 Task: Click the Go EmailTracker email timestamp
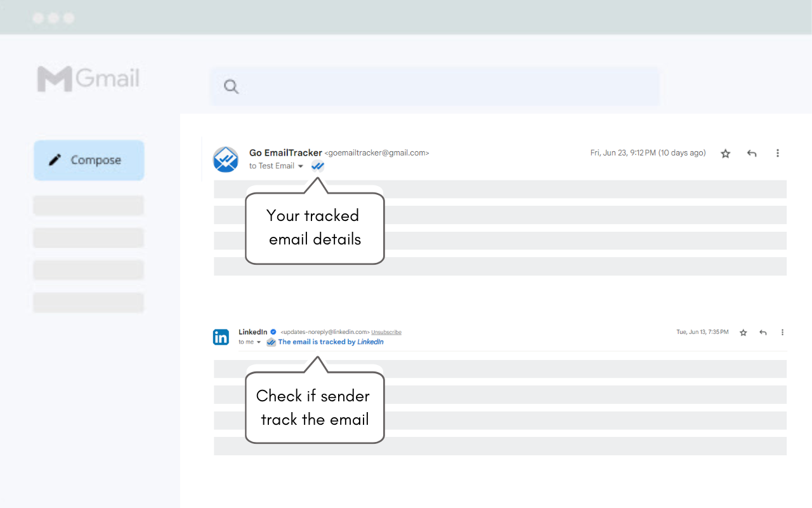click(x=648, y=152)
